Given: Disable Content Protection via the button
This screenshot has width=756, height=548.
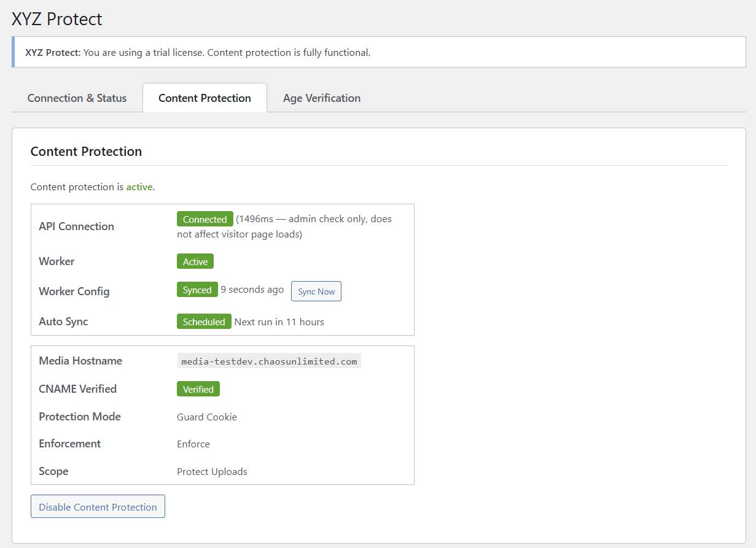Looking at the screenshot, I should point(98,506).
